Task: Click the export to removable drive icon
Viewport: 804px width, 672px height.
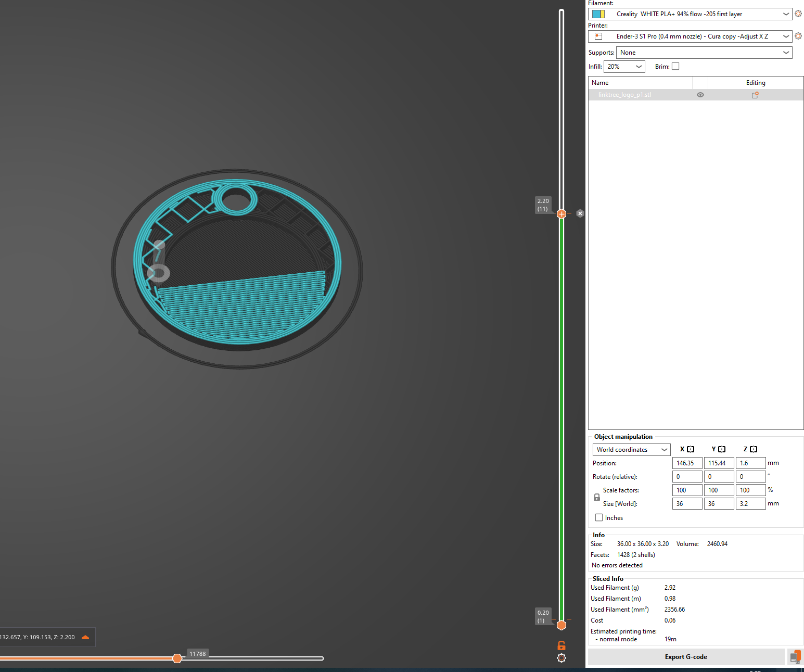Action: coord(794,657)
